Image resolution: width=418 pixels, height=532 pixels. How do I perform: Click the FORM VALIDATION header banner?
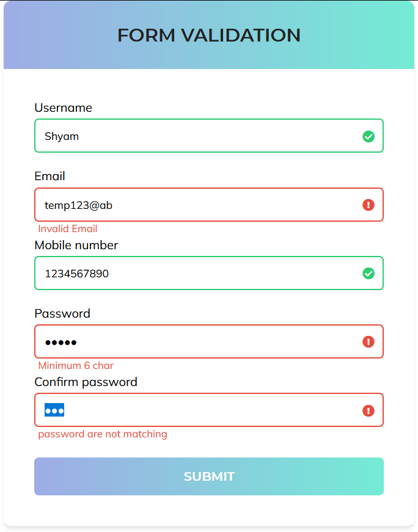coord(209,35)
